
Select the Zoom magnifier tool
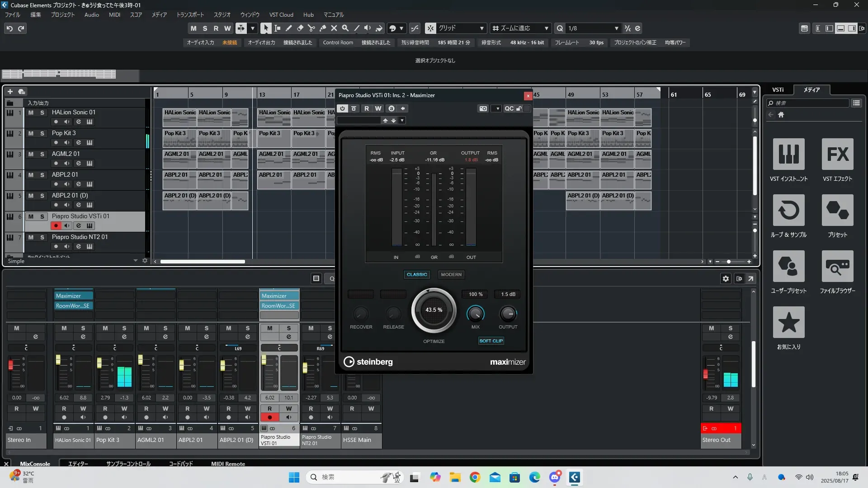pyautogui.click(x=345, y=28)
